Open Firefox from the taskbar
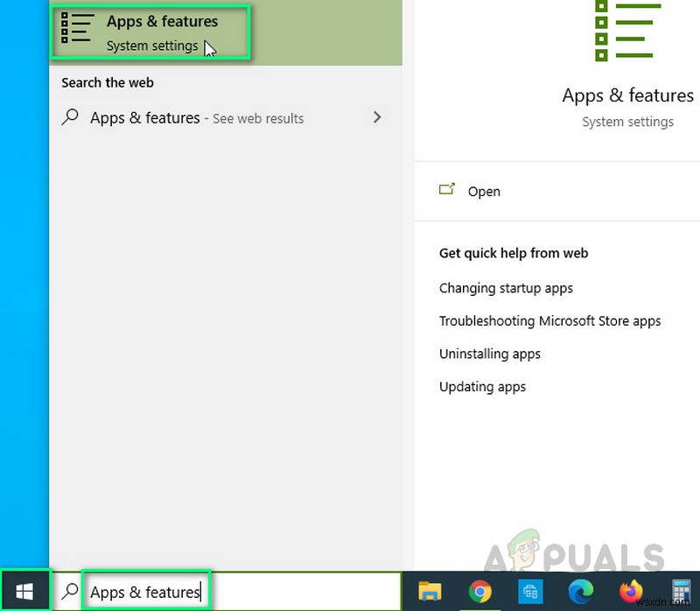This screenshot has width=700, height=611. coord(631,592)
